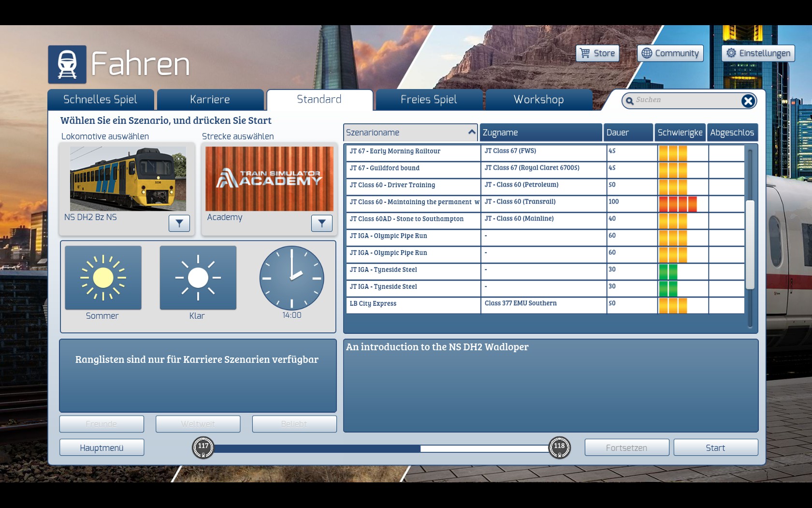Click the Freunde leaderboard button
Screen dimensions: 812x508
tap(101, 424)
